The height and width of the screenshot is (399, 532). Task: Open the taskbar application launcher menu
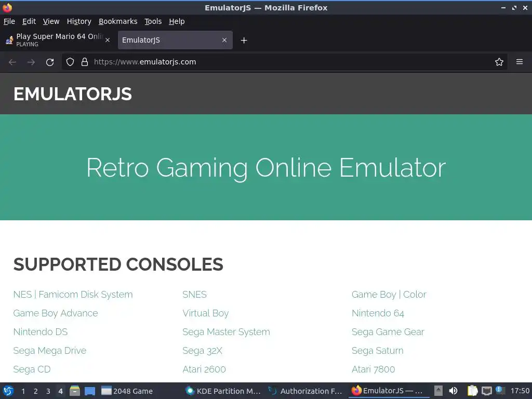point(8,391)
